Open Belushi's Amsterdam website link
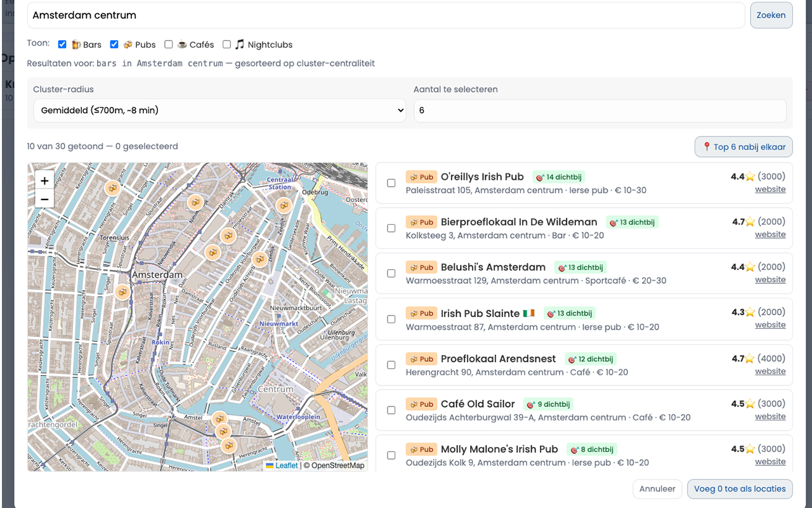This screenshot has height=508, width=812. 770,279
